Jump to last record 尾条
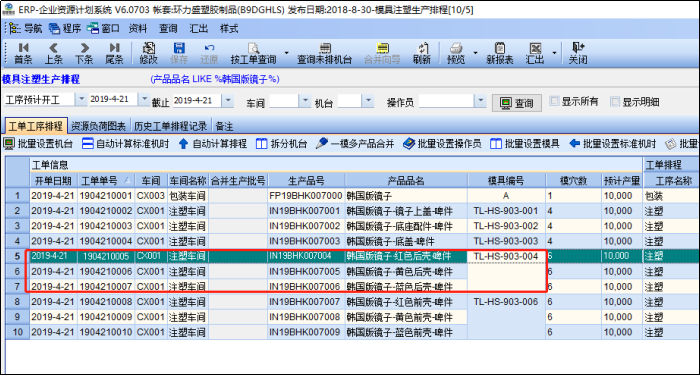This screenshot has height=376, width=700. click(114, 53)
